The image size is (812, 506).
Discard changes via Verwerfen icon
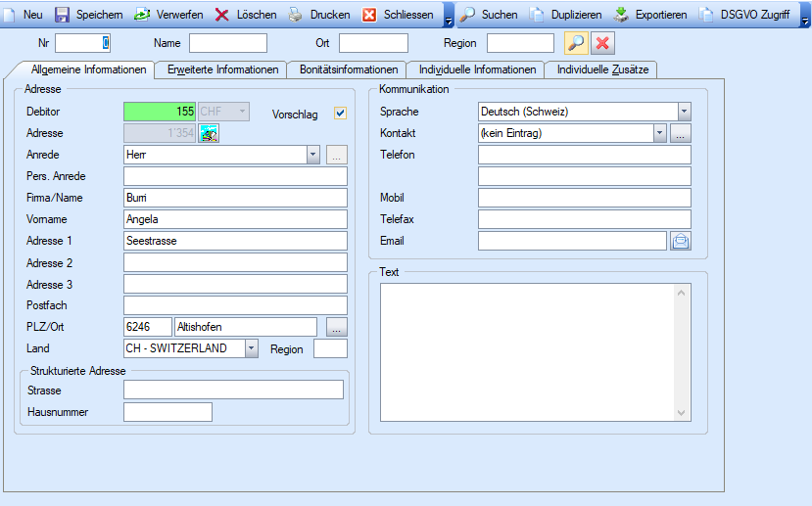142,15
